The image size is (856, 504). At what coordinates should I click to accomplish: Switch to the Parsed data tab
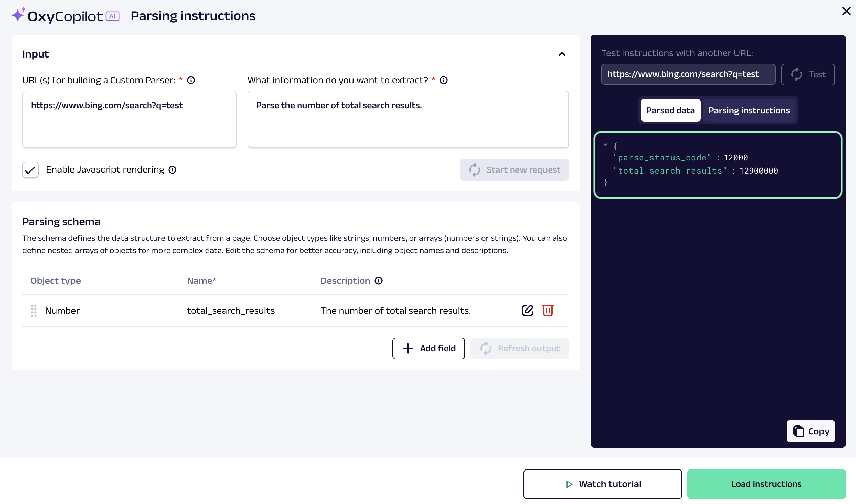click(670, 110)
